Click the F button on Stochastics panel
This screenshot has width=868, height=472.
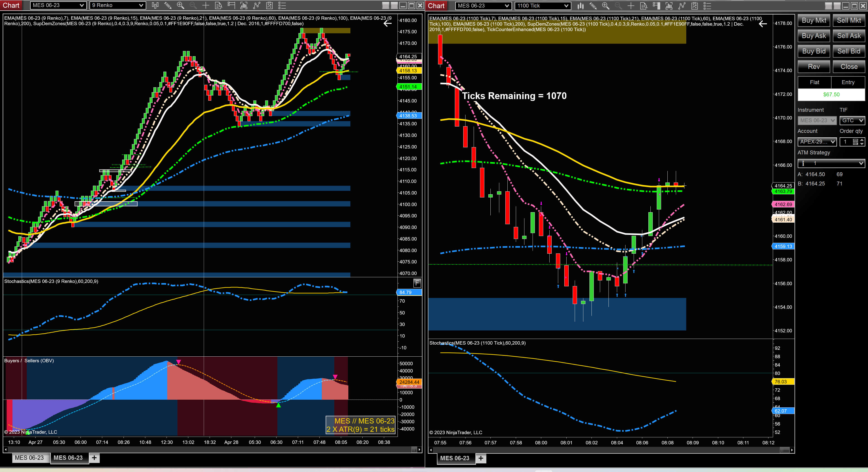click(417, 283)
